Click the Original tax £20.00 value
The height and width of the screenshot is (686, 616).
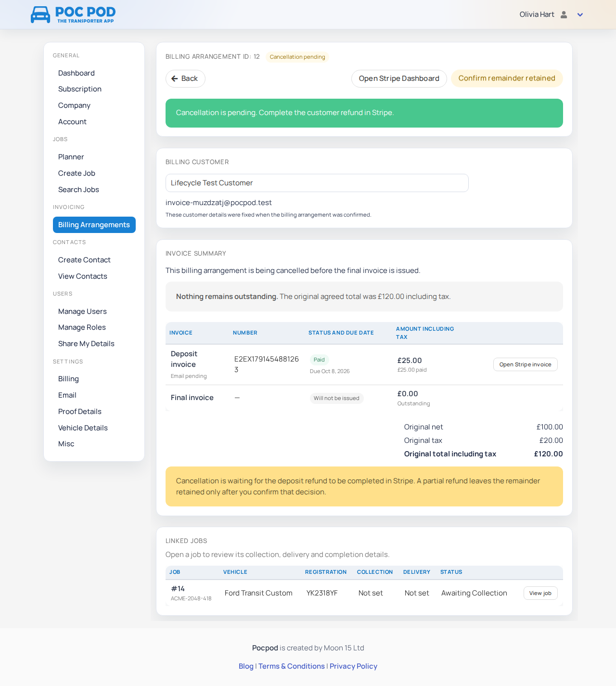tap(551, 440)
